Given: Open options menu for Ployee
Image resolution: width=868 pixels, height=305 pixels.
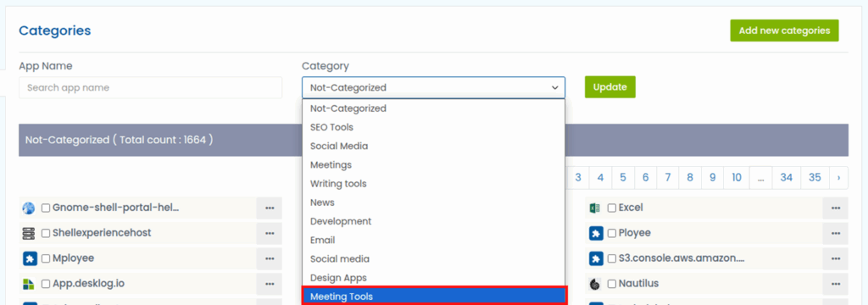Looking at the screenshot, I should (x=835, y=234).
